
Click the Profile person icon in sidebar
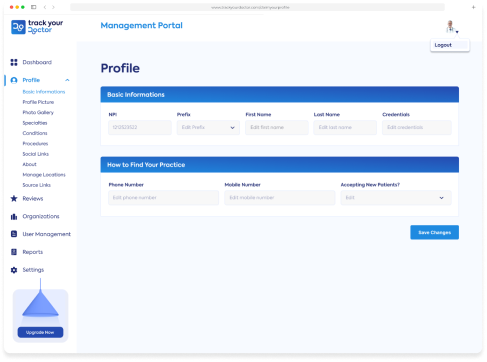[14, 80]
